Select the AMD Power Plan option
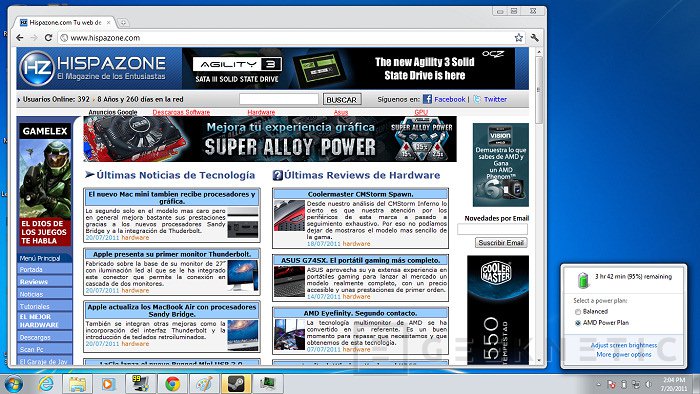This screenshot has height=394, width=700. click(578, 323)
